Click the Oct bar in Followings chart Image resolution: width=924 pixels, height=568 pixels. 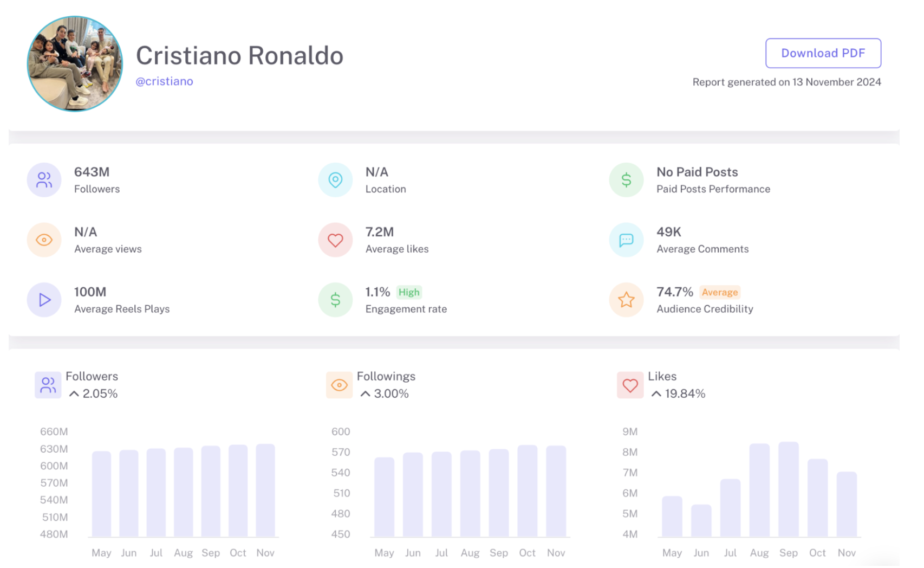pos(528,491)
